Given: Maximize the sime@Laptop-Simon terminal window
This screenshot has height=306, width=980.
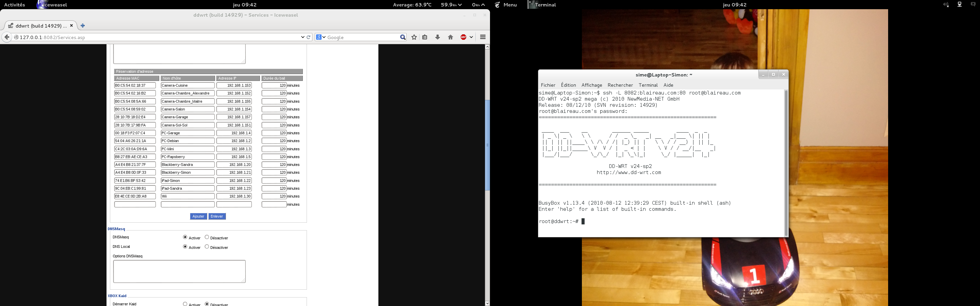Looking at the screenshot, I should (773, 74).
